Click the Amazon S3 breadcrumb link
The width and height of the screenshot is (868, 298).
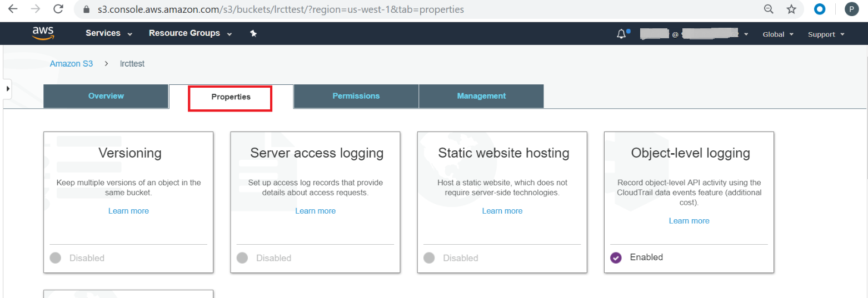pyautogui.click(x=72, y=64)
